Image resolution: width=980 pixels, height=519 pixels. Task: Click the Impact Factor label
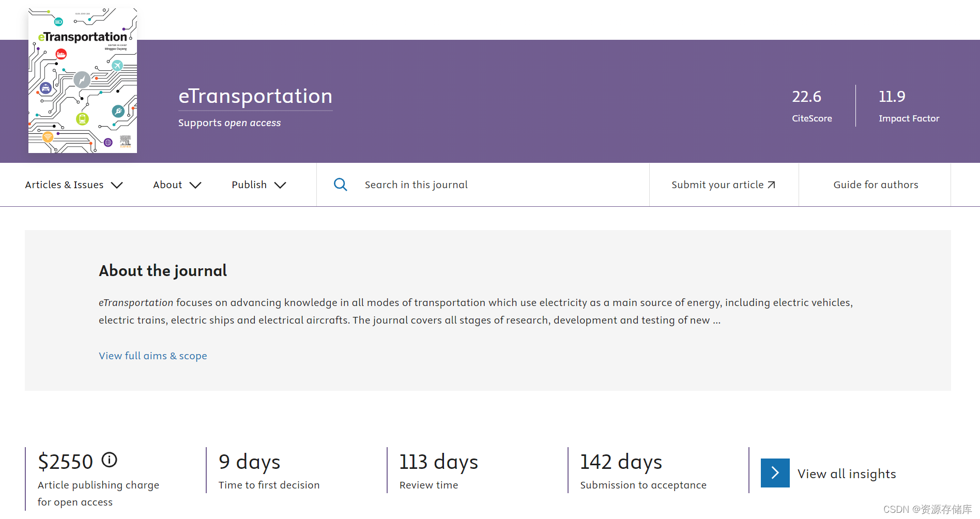click(x=909, y=118)
